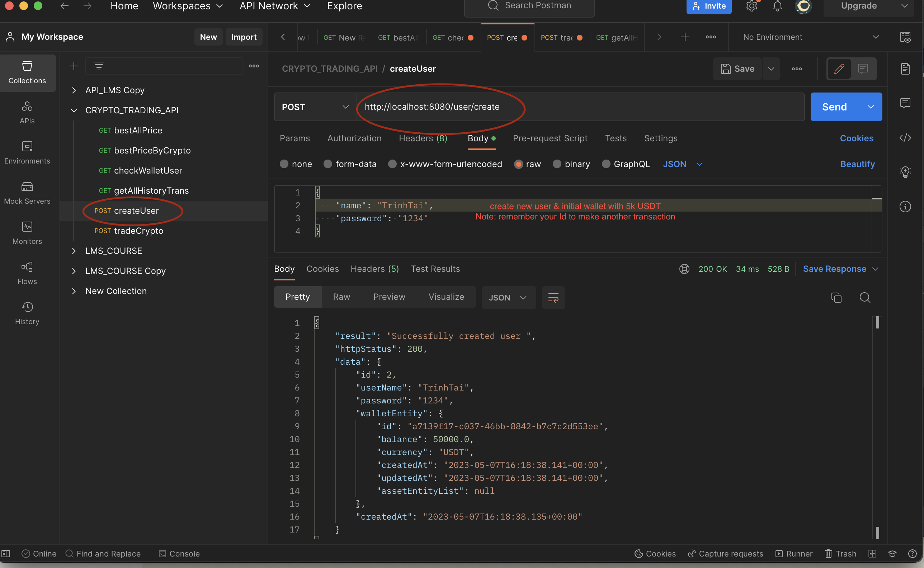Open the History panel
This screenshot has height=568, width=924.
(27, 313)
